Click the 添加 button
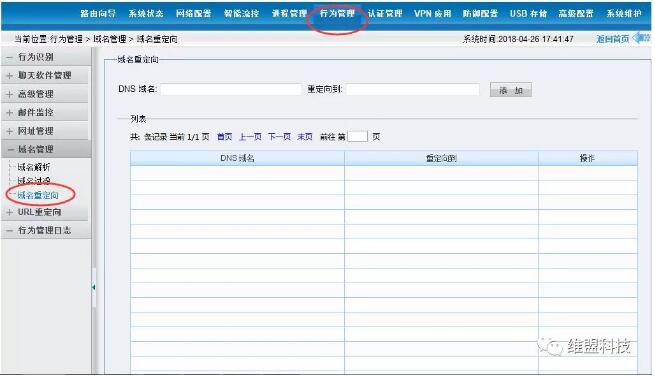This screenshot has width=655, height=377. pos(510,90)
